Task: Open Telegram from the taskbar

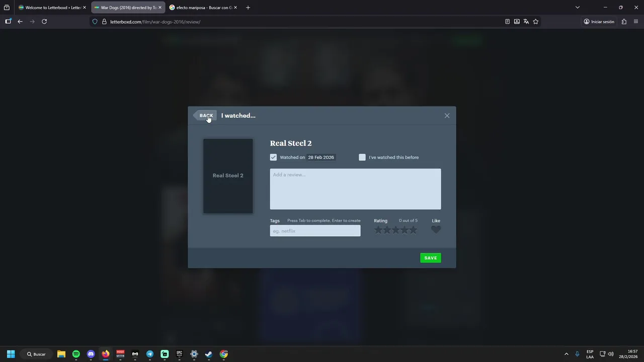Action: [150, 354]
